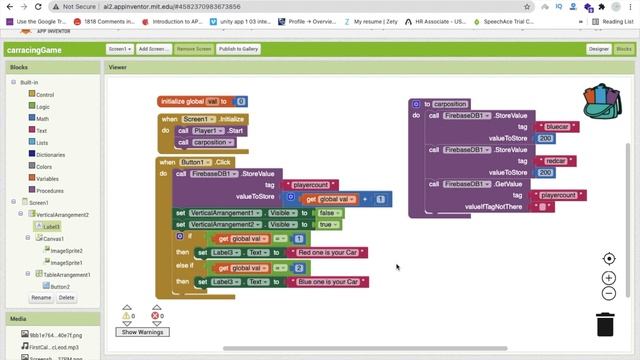The height and width of the screenshot is (360, 640).
Task: Switch to the Blocks view
Action: (624, 49)
